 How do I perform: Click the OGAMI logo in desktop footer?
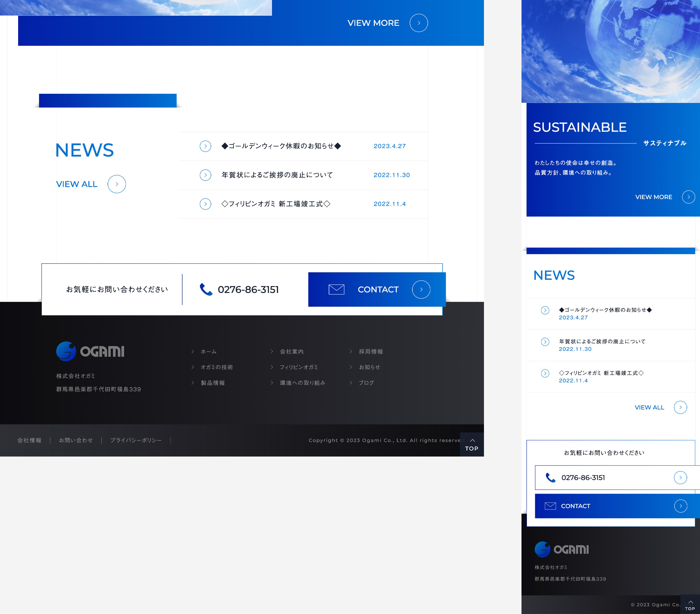point(90,351)
